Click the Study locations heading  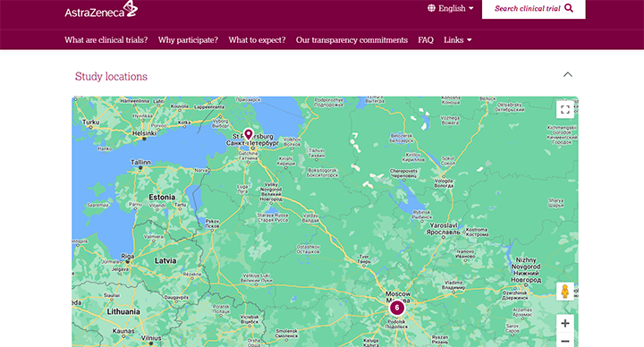pyautogui.click(x=111, y=76)
